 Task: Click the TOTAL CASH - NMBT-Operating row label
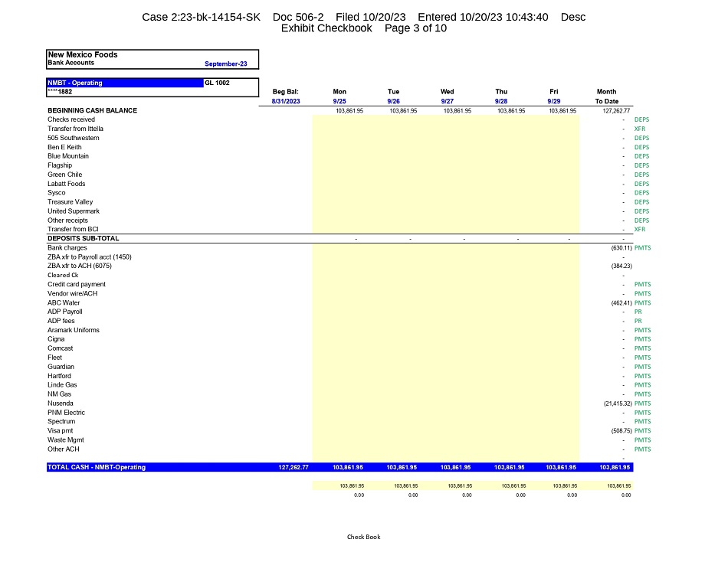[97, 467]
